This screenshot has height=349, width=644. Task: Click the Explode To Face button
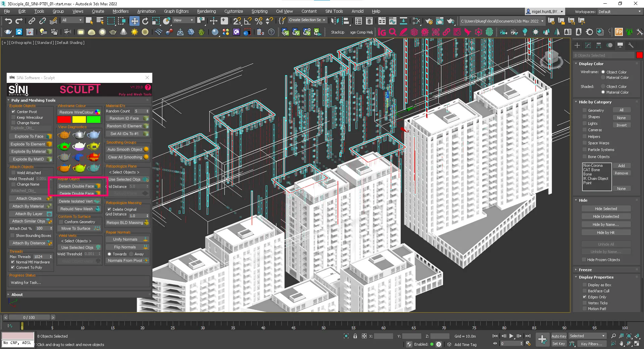pos(31,136)
